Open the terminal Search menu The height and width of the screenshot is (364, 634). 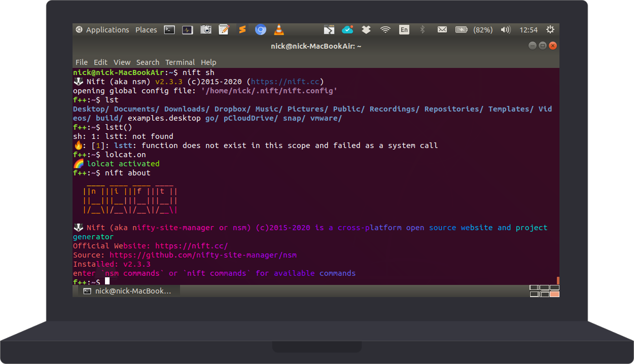(148, 62)
